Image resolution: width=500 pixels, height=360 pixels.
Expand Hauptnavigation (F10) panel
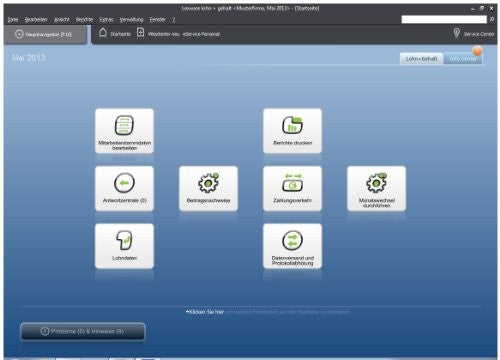(45, 34)
